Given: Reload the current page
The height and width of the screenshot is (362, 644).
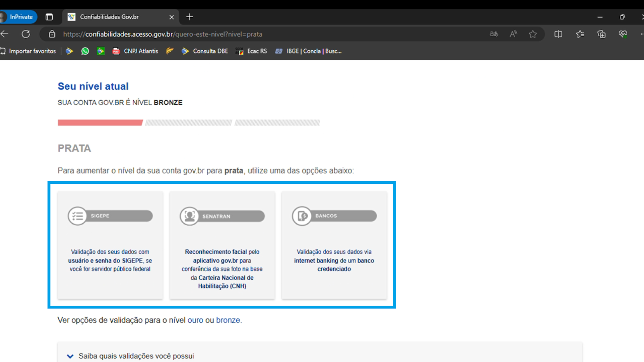Looking at the screenshot, I should coord(26,34).
